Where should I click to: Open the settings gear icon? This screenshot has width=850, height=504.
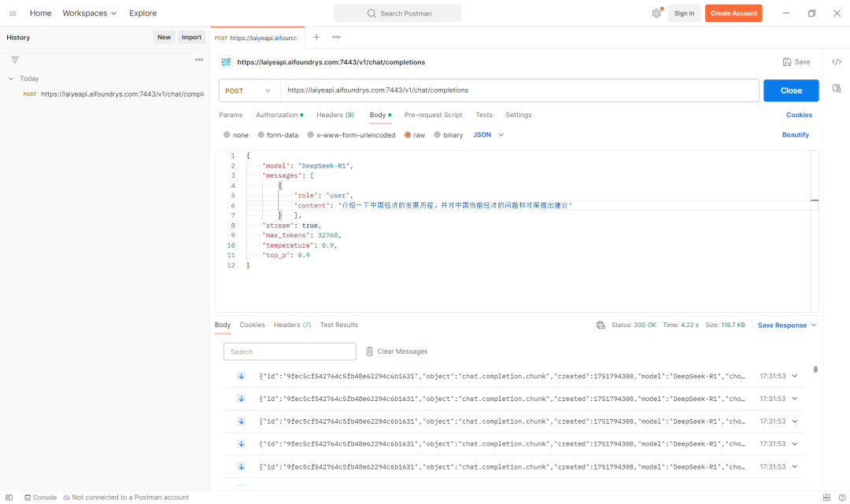click(x=656, y=13)
